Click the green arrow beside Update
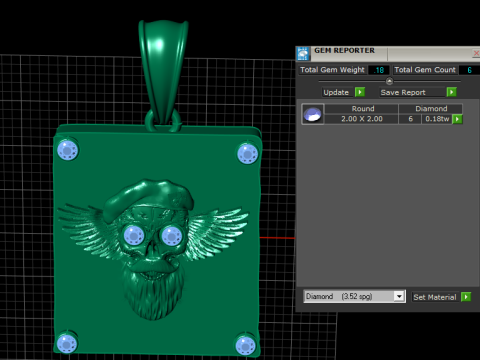This screenshot has width=480, height=360. pos(360,92)
